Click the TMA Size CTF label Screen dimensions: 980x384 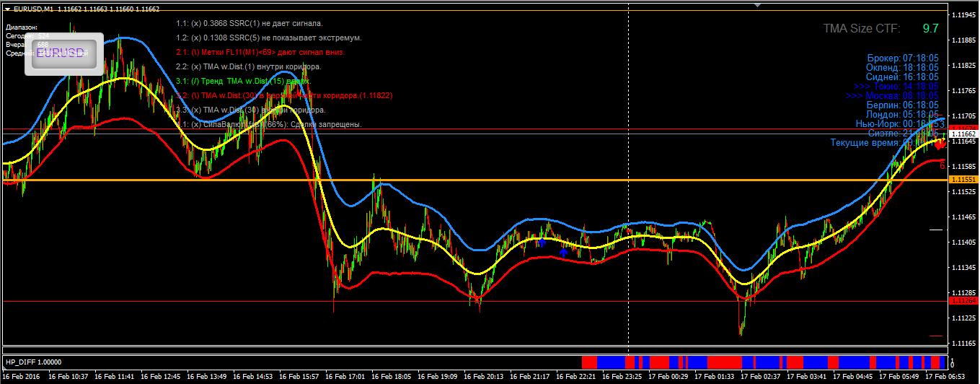(x=861, y=29)
